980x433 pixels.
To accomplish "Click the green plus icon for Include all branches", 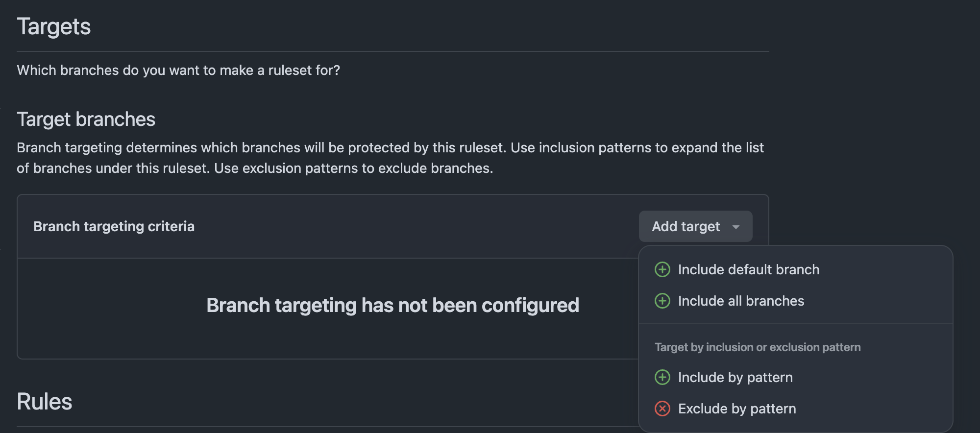I will [x=662, y=301].
